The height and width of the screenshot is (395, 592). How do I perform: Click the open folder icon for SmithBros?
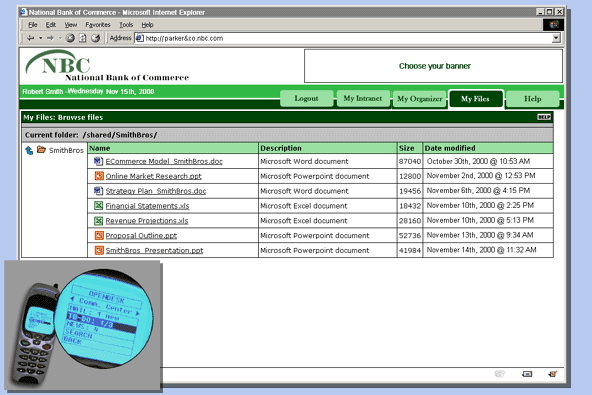[41, 150]
